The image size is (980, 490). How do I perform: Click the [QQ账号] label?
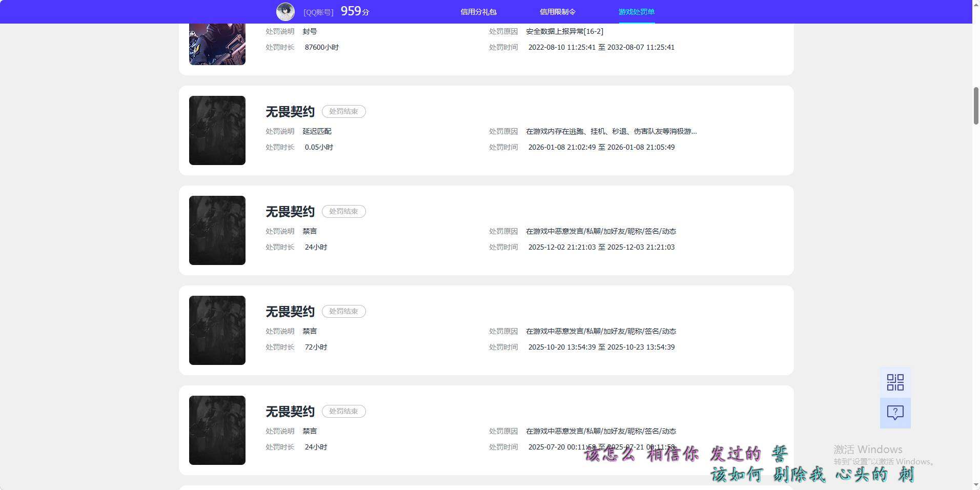[x=318, y=12]
